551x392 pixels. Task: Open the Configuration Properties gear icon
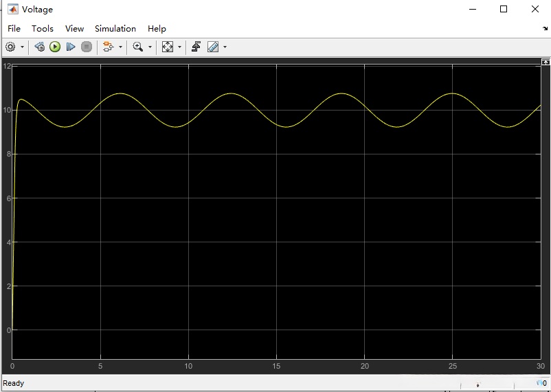(10, 47)
